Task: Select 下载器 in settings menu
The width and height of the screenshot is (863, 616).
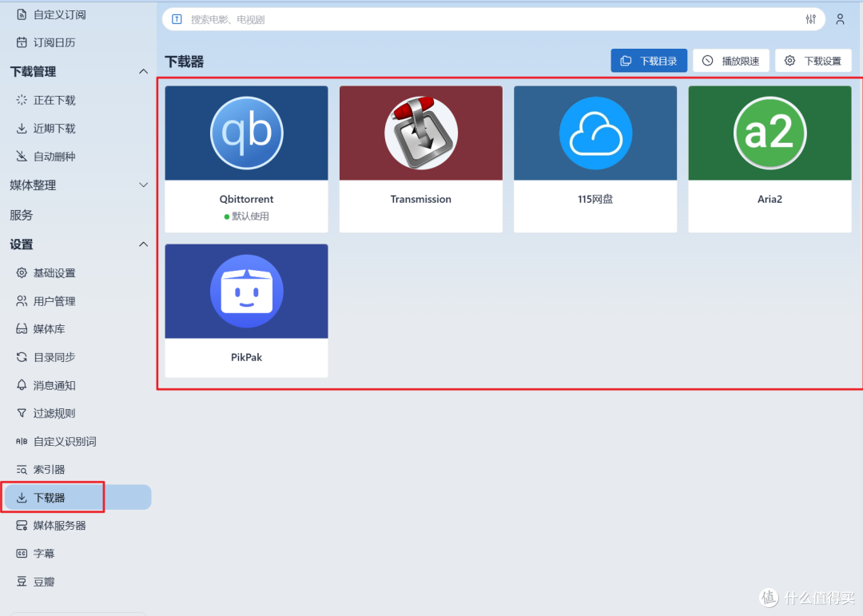Action: pyautogui.click(x=77, y=497)
